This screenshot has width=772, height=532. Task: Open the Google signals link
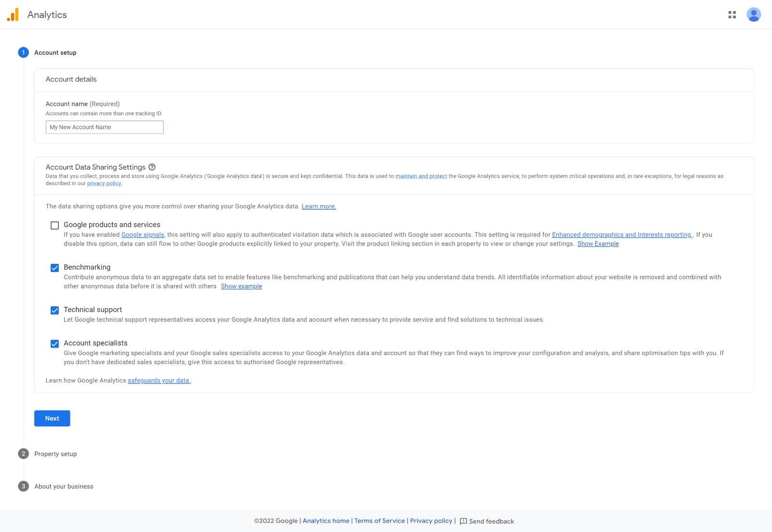(143, 235)
